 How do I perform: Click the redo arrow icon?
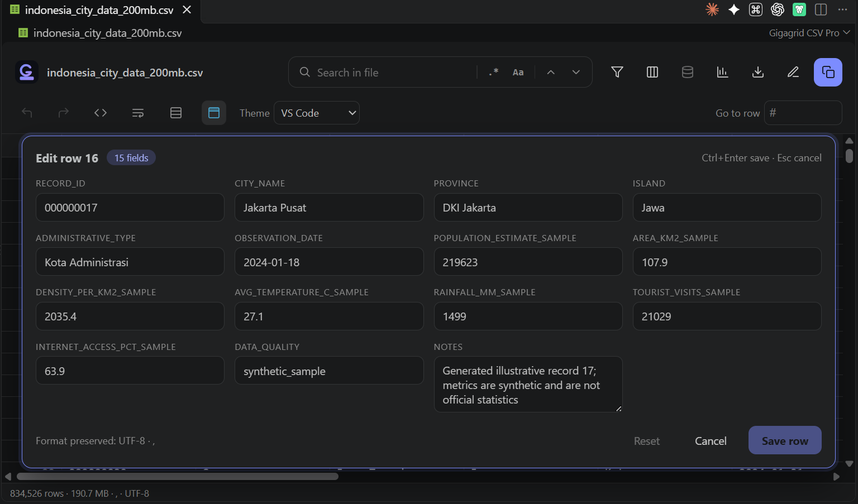(x=64, y=113)
